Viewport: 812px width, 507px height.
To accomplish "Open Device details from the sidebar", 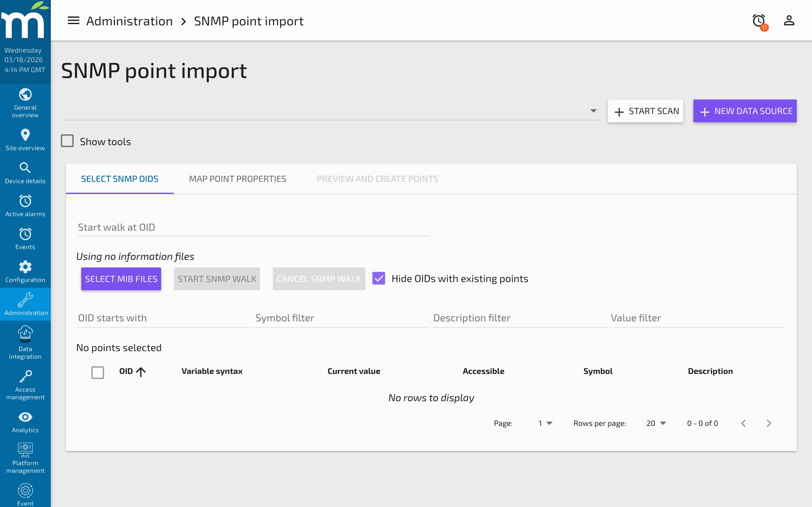I will 25,172.
